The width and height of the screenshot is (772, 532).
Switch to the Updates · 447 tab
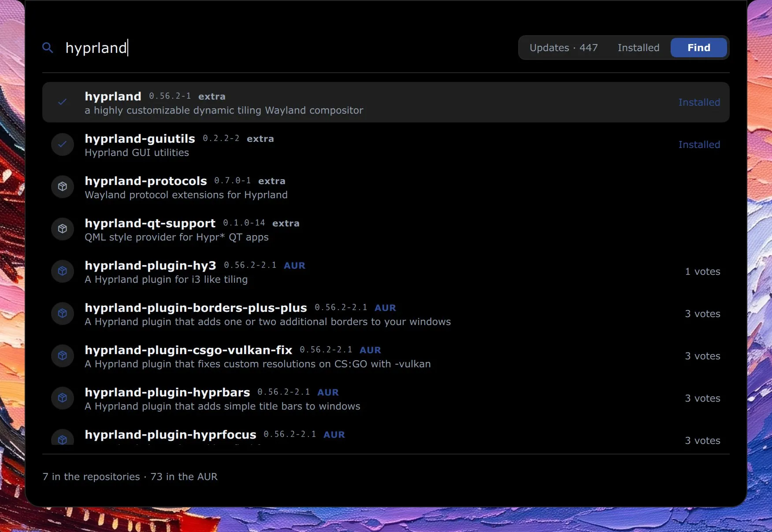(564, 48)
